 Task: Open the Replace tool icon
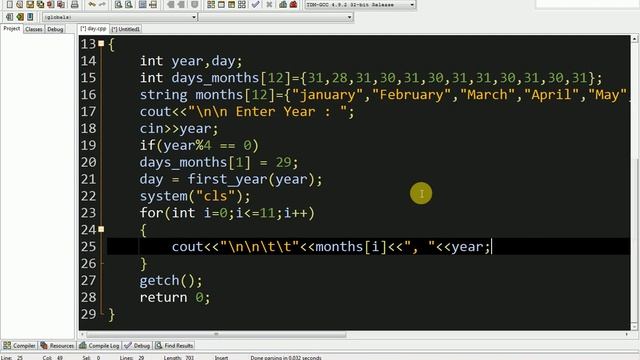[129, 4]
